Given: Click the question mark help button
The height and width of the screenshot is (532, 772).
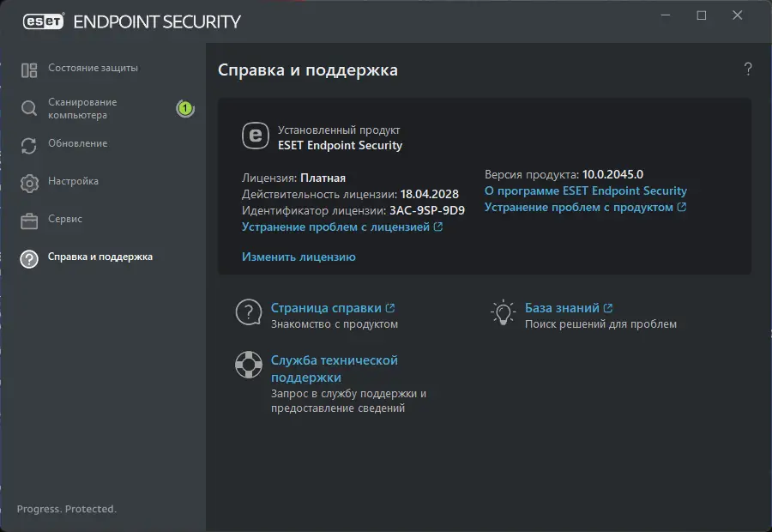Looking at the screenshot, I should tap(748, 70).
